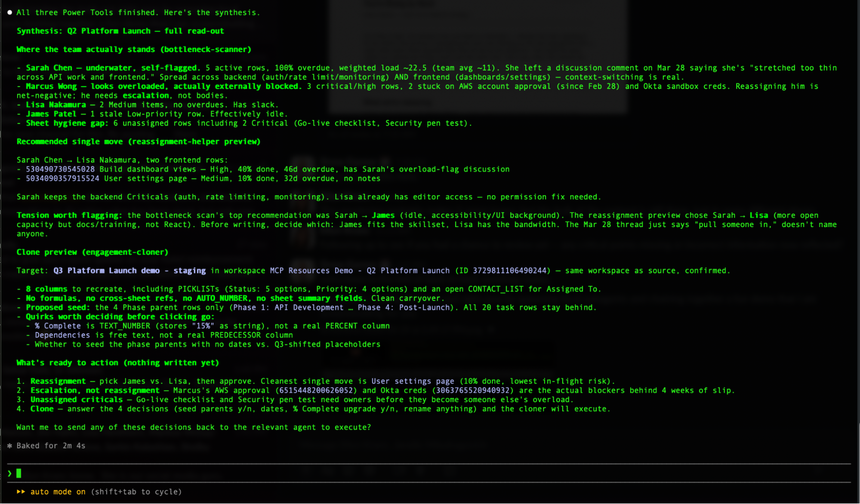The width and height of the screenshot is (860, 504).
Task: Toggle 'auto mode on' status indicator
Action: click(58, 492)
